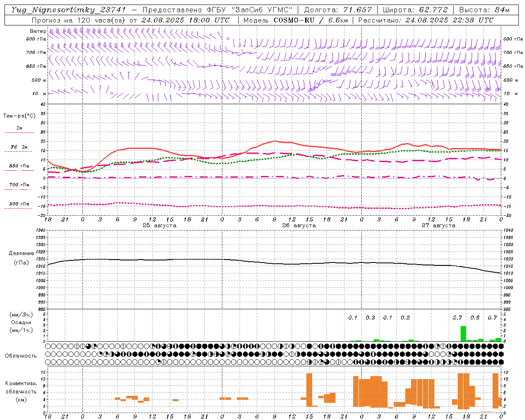
Task: Click the tallest green precipitation bar
Action: [463, 333]
